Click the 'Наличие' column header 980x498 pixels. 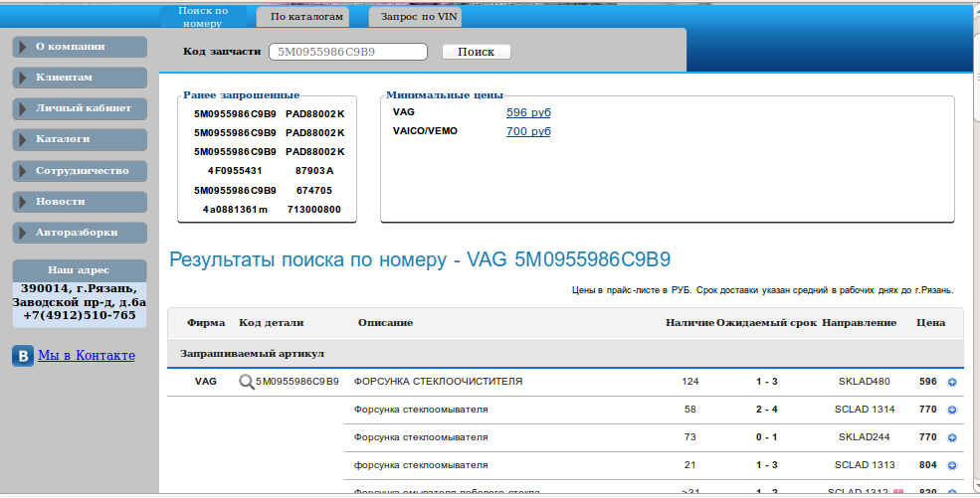(690, 323)
